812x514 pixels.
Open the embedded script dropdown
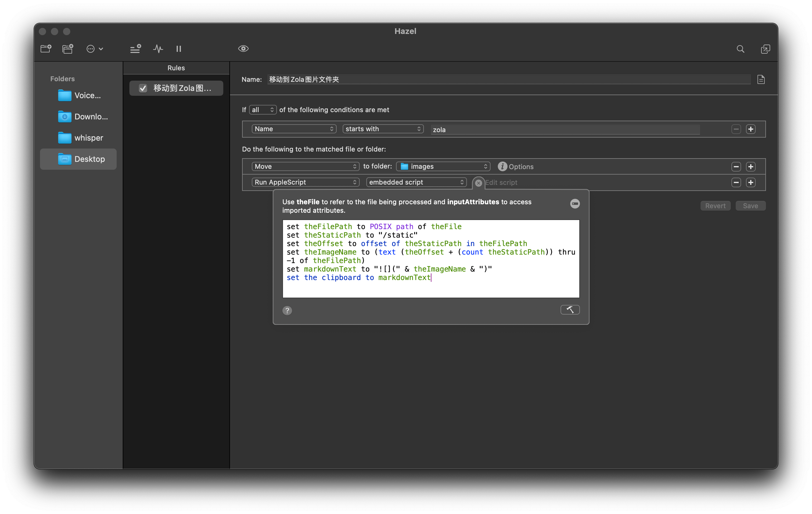pos(417,182)
